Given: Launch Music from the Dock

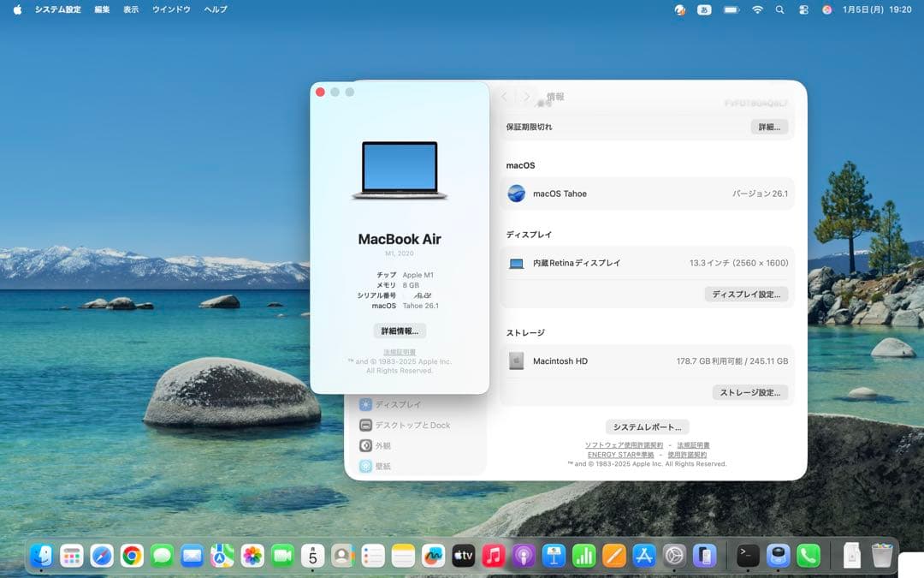Looking at the screenshot, I should click(494, 556).
